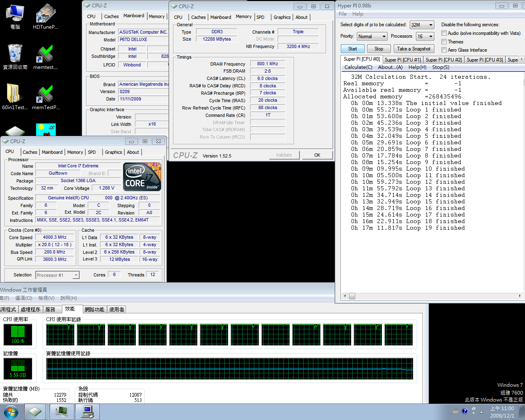
Task: Open Caches tab in CPU-Z Mainboard window
Action: pyautogui.click(x=111, y=16)
